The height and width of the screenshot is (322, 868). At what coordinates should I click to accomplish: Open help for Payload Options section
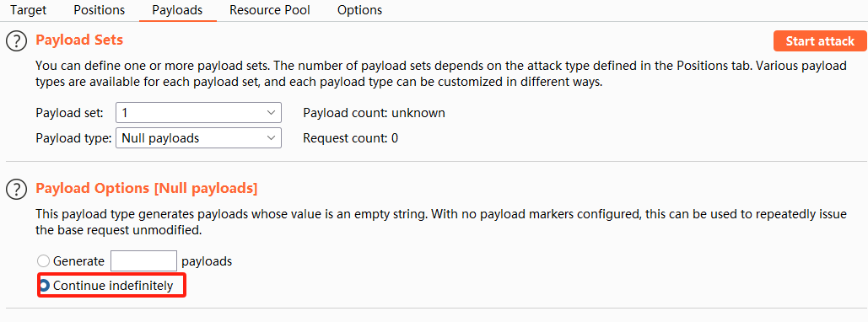click(17, 190)
